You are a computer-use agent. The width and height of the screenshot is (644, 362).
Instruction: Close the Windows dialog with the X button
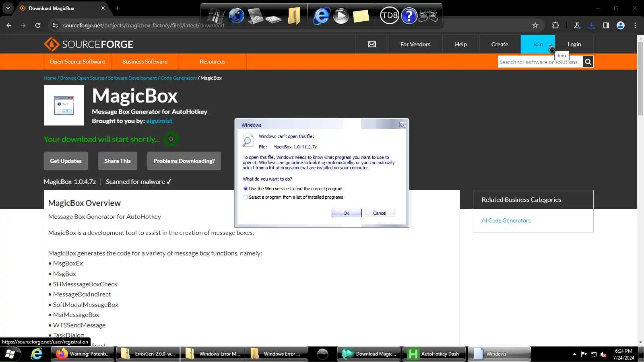click(x=402, y=125)
